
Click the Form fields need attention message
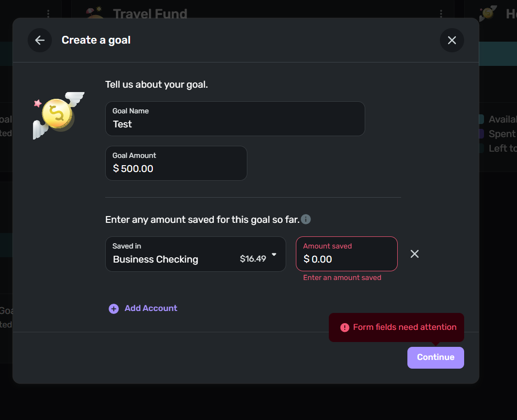coord(404,327)
